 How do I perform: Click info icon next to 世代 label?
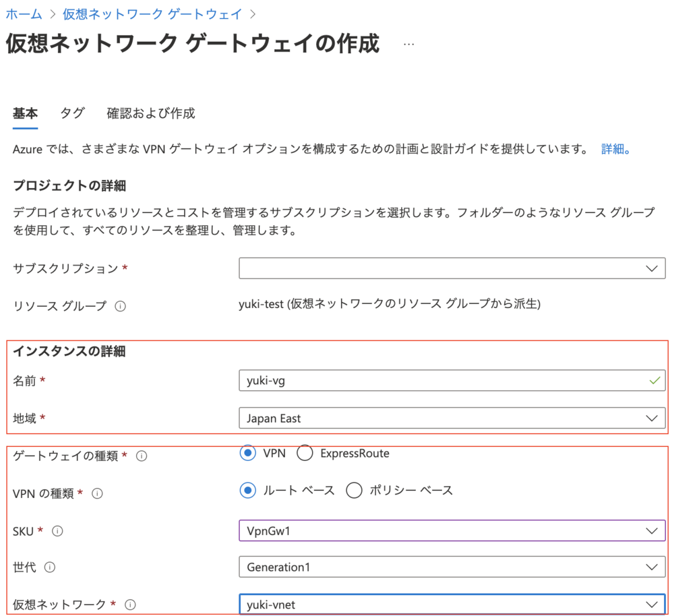click(50, 567)
